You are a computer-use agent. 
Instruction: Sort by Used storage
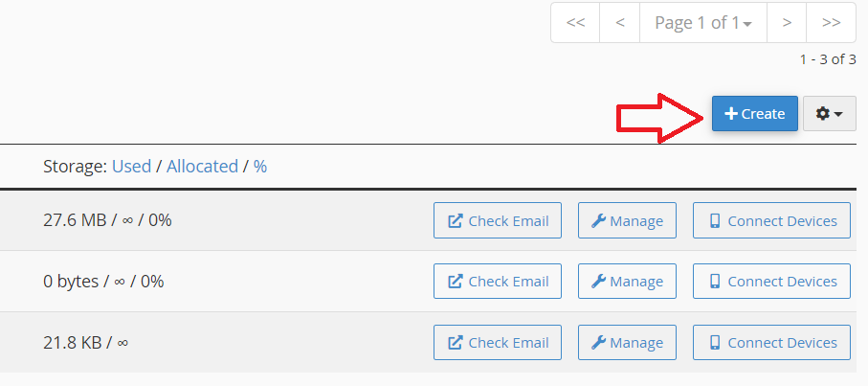coord(131,166)
